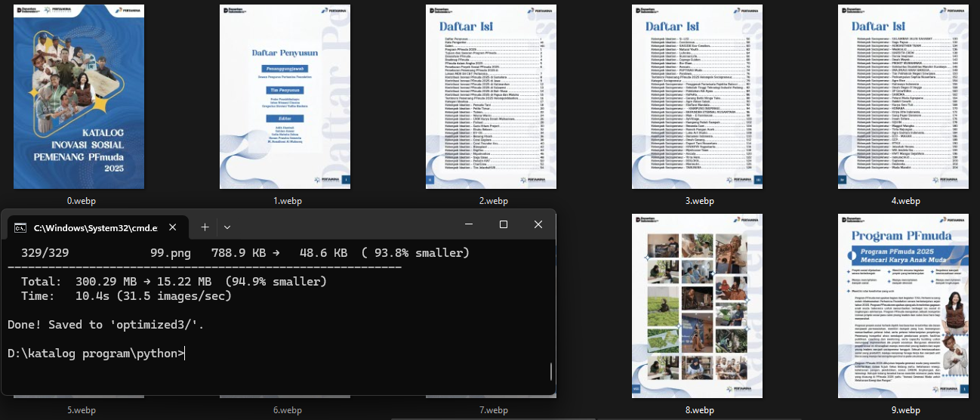This screenshot has width=980, height=420.
Task: Click the 7.webp file name label
Action: point(492,410)
